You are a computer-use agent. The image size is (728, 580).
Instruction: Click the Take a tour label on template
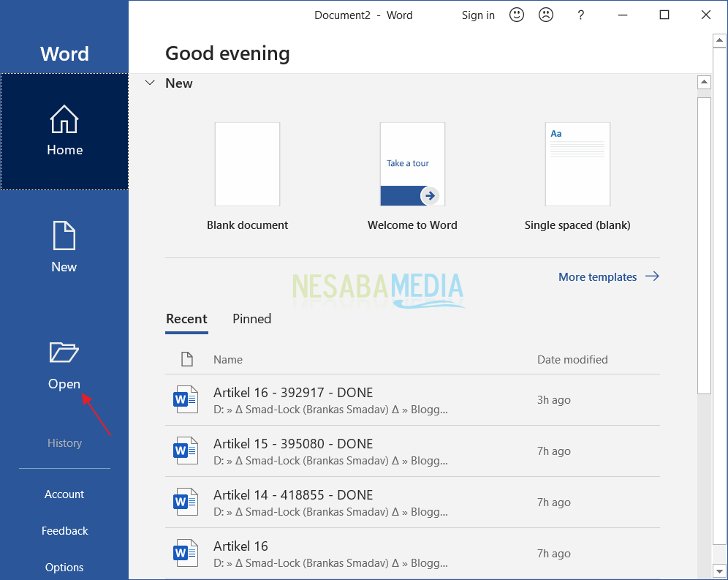click(408, 163)
